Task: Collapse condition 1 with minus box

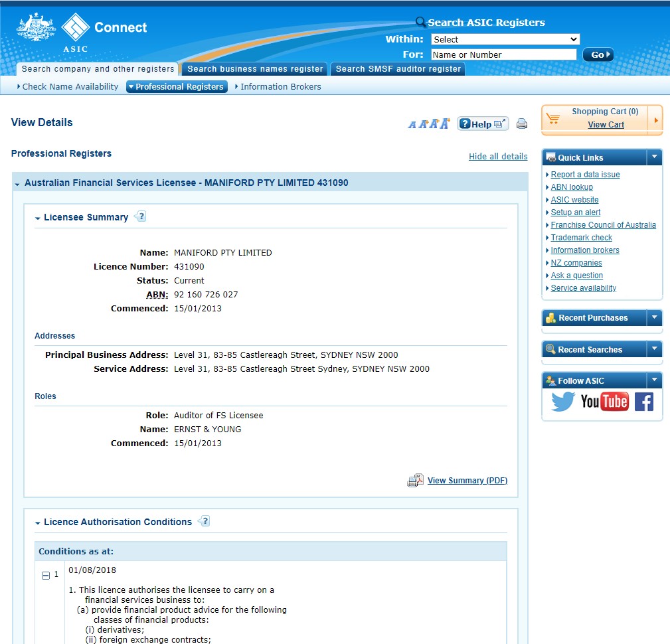Action: tap(46, 575)
